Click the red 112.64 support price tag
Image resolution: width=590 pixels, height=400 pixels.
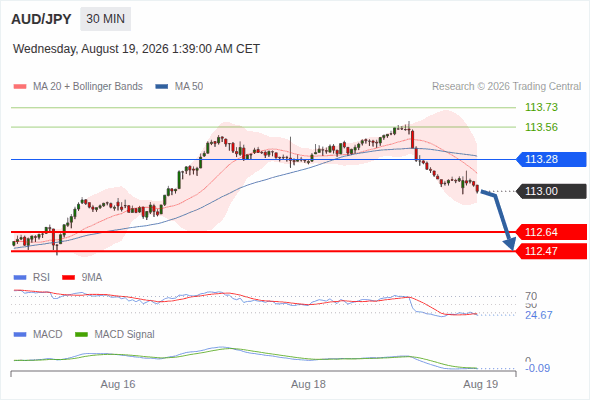tap(551, 232)
